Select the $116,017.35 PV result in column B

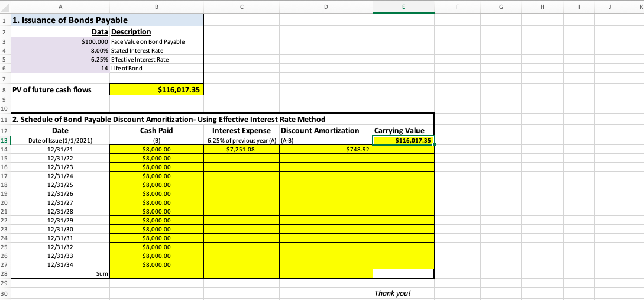point(157,89)
